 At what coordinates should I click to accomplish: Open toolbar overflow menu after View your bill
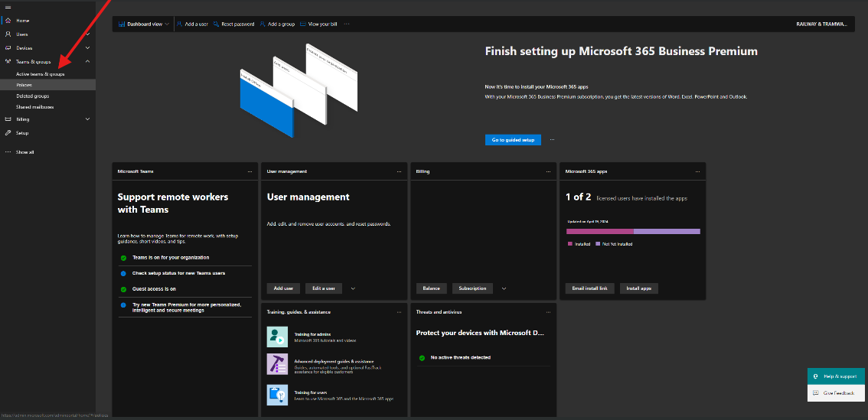pos(347,24)
